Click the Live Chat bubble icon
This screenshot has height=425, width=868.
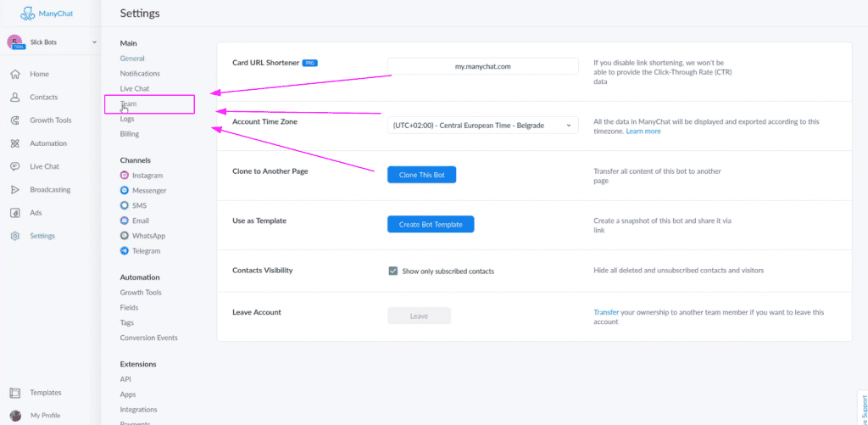(15, 166)
